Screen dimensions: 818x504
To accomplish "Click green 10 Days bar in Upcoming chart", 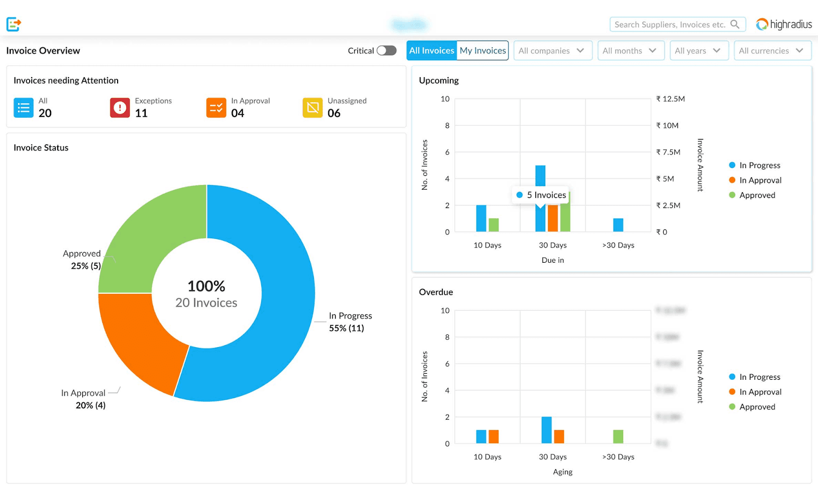I will [493, 225].
